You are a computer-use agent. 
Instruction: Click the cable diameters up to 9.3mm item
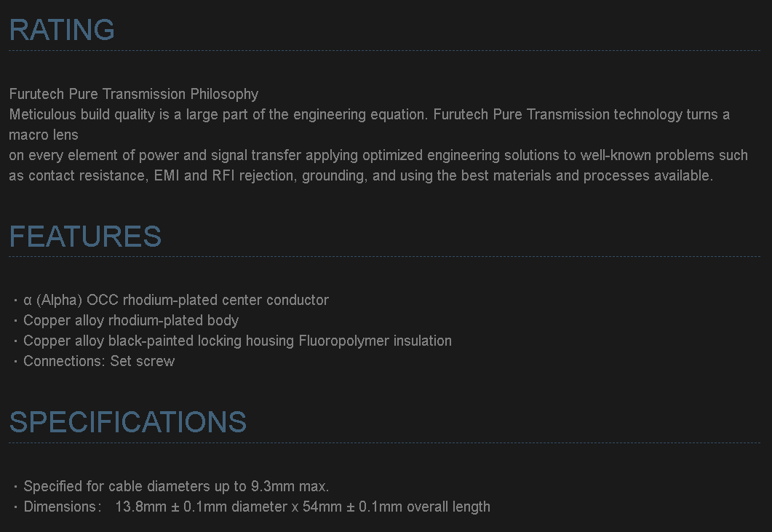(176, 487)
